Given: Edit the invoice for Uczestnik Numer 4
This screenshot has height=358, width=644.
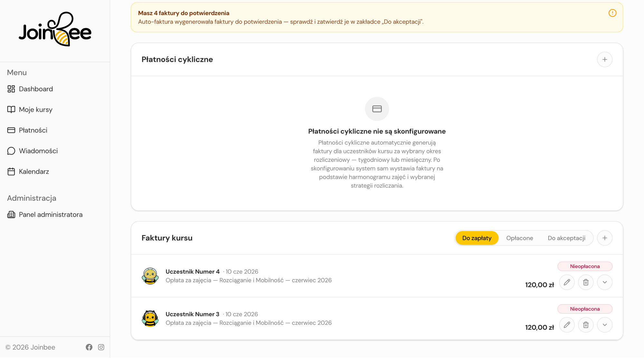Looking at the screenshot, I should 567,282.
